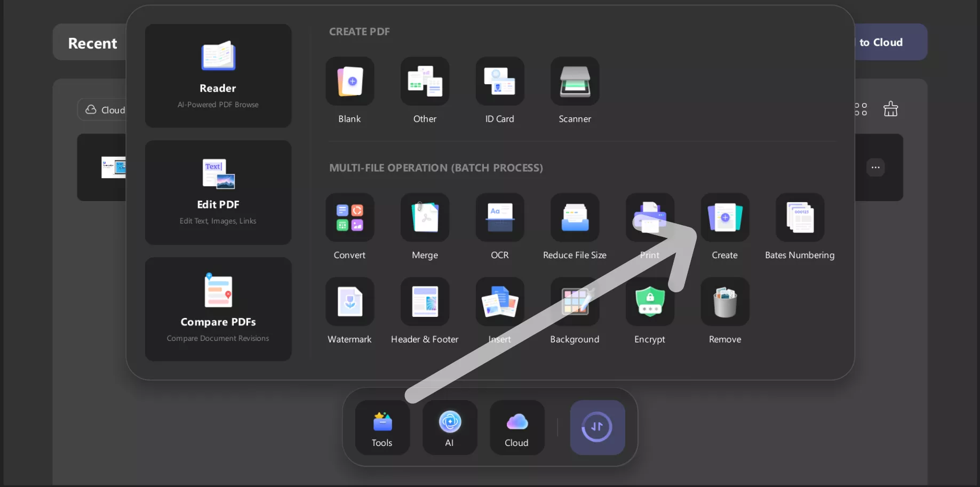Open the batch Convert tool

point(349,218)
